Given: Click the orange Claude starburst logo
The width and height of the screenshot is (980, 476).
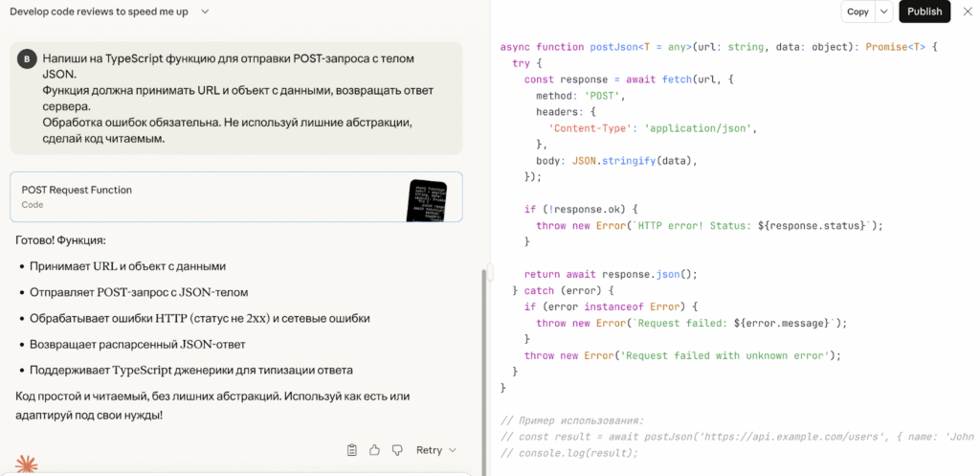Looking at the screenshot, I should click(27, 465).
